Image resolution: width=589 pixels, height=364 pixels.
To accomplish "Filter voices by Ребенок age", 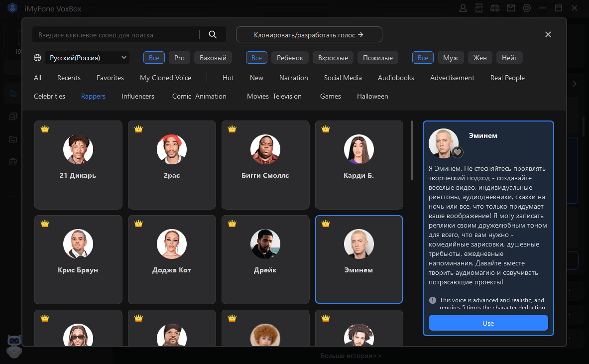I will tap(290, 58).
